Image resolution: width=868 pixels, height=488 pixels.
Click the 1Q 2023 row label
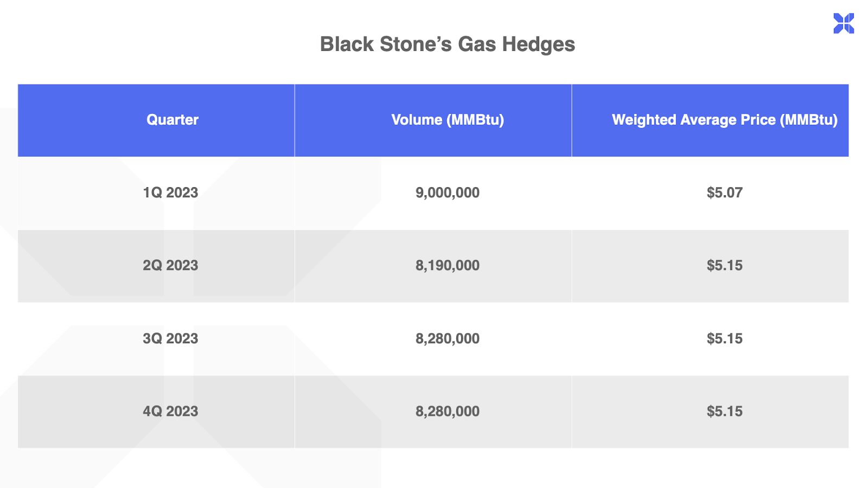click(170, 192)
